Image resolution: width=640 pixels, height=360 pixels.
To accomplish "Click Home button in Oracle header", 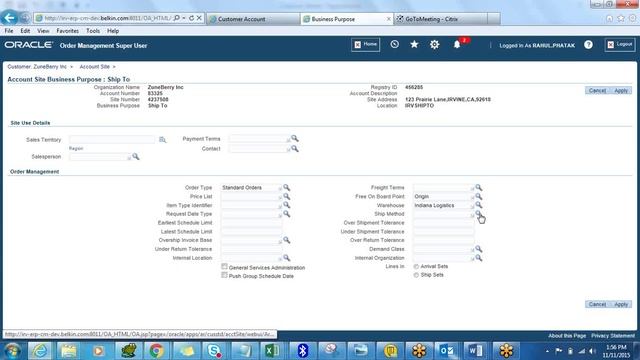I will [365, 44].
